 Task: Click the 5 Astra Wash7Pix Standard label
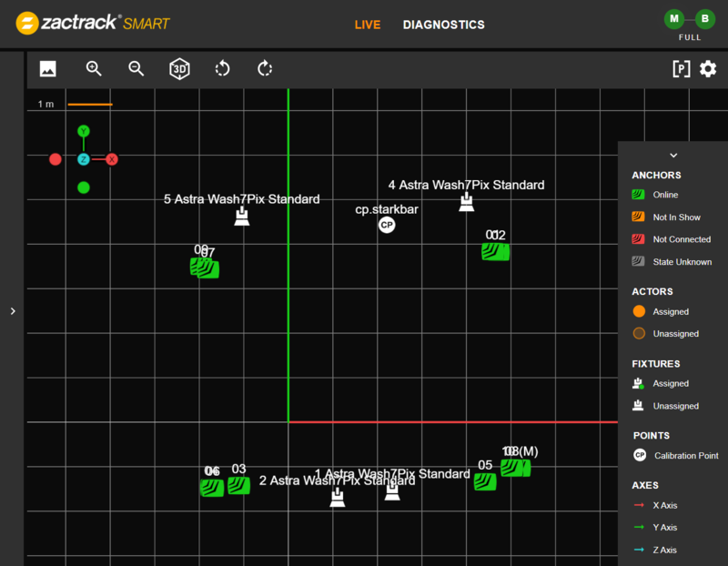[242, 199]
